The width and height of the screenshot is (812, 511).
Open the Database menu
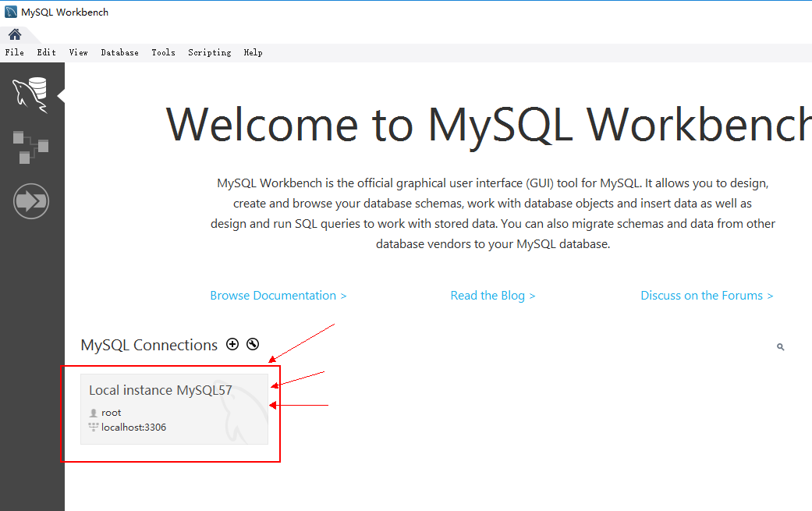pos(119,52)
